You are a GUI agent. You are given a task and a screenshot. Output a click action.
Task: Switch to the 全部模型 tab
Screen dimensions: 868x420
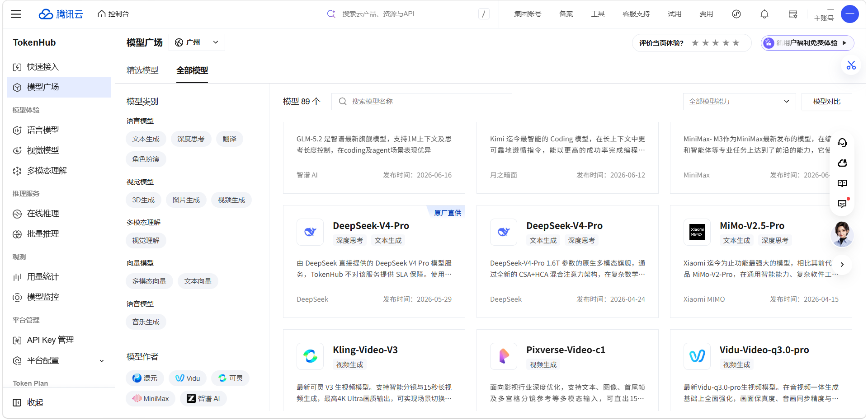[192, 70]
